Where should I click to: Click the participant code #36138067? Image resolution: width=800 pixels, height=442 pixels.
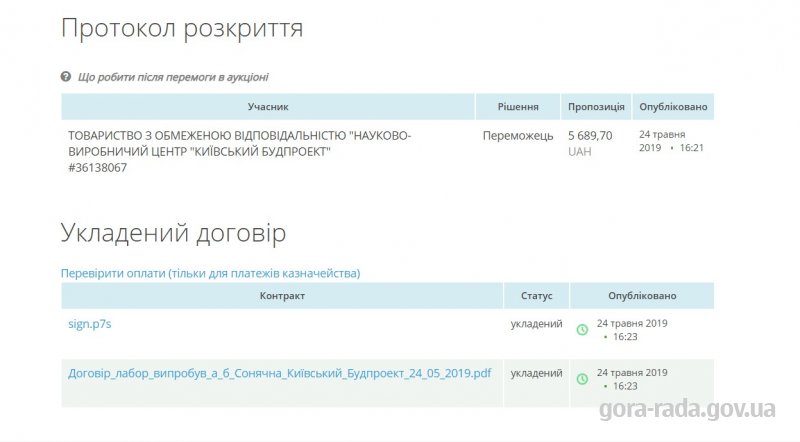click(97, 168)
